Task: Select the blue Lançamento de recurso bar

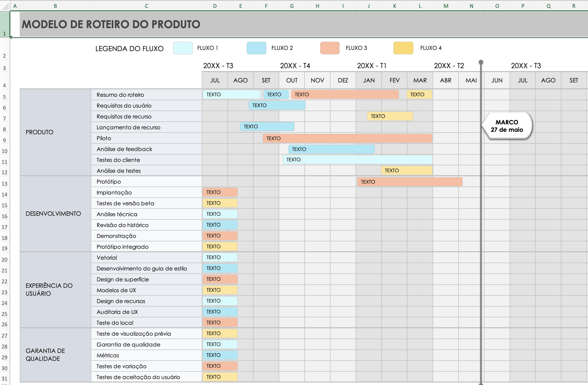Action: pyautogui.click(x=267, y=127)
